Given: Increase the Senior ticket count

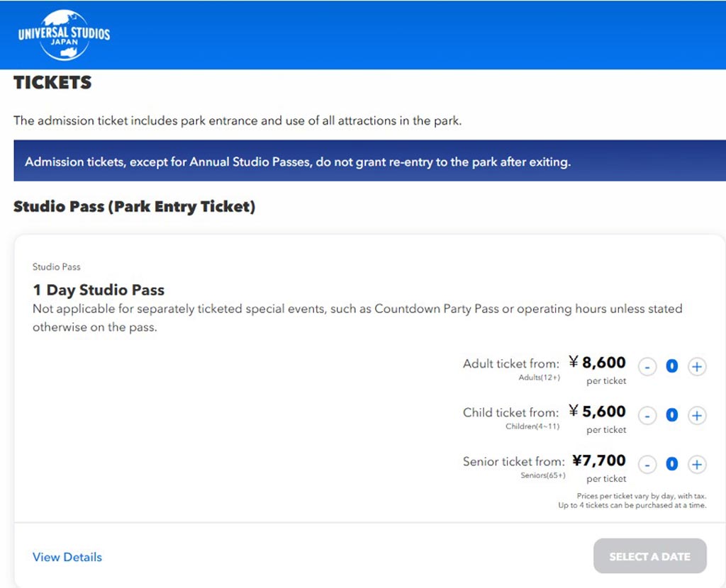Looking at the screenshot, I should [696, 464].
